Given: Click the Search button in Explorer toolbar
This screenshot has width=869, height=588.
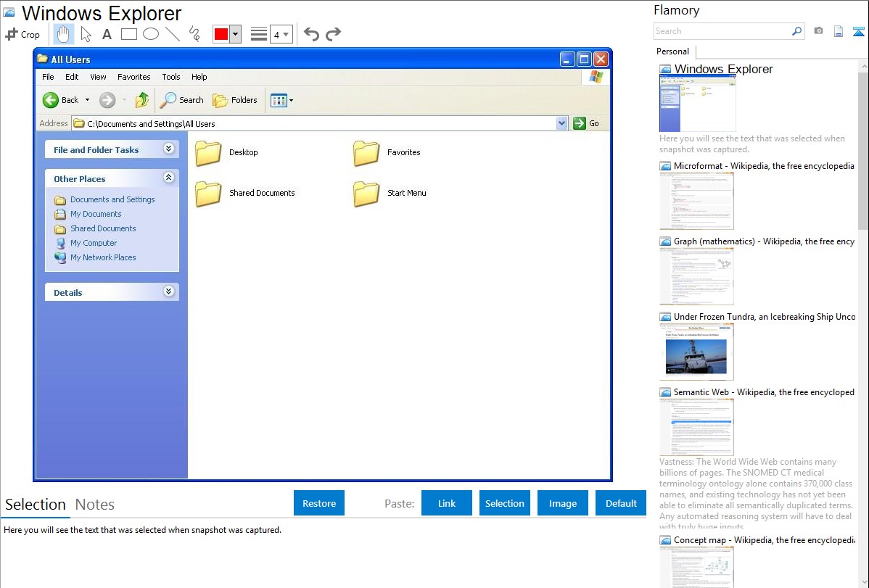Looking at the screenshot, I should [x=182, y=100].
